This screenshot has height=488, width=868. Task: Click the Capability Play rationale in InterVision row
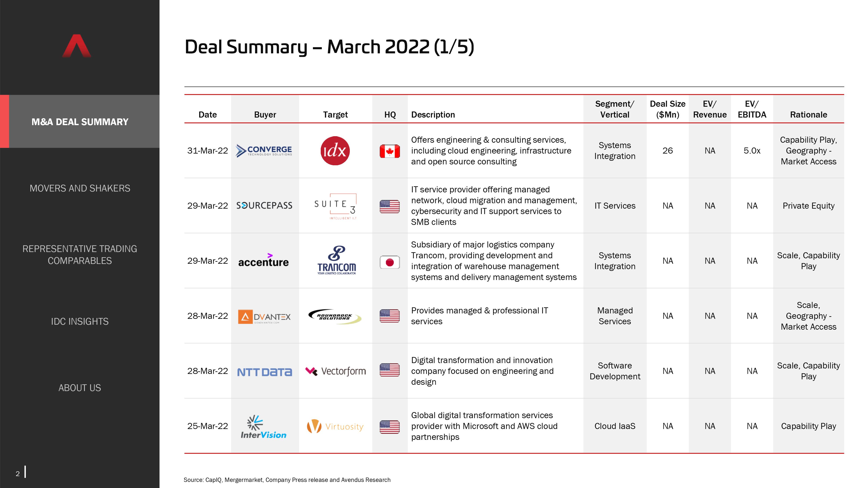click(808, 426)
